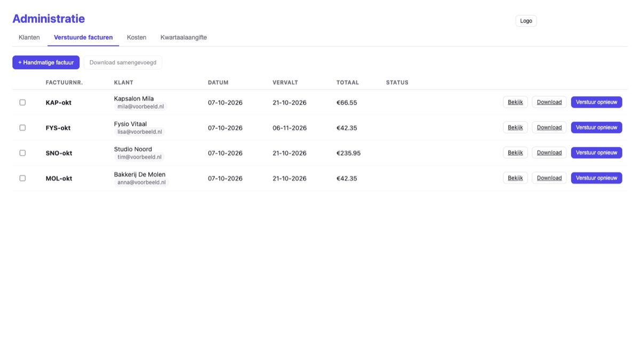Click the Fysio Vitaal customer name
Viewport: 640px width, 364px height.
[130, 124]
